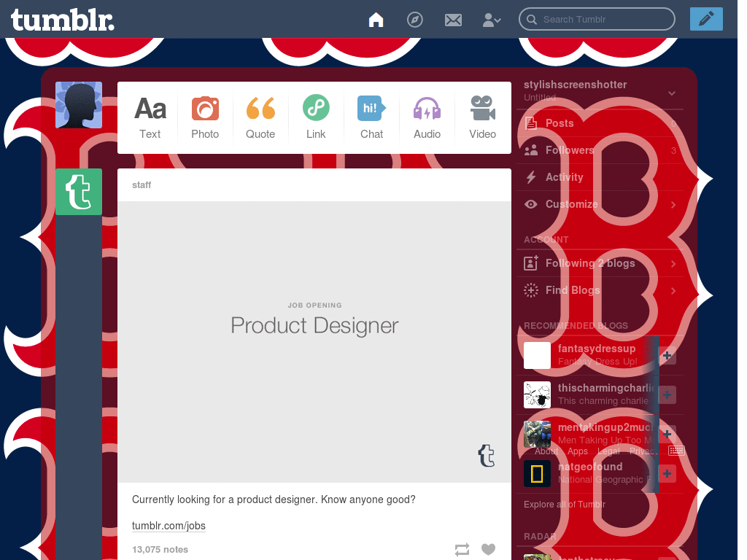Follow fantasydressup with plus button
The height and width of the screenshot is (560, 747).
[x=667, y=355]
